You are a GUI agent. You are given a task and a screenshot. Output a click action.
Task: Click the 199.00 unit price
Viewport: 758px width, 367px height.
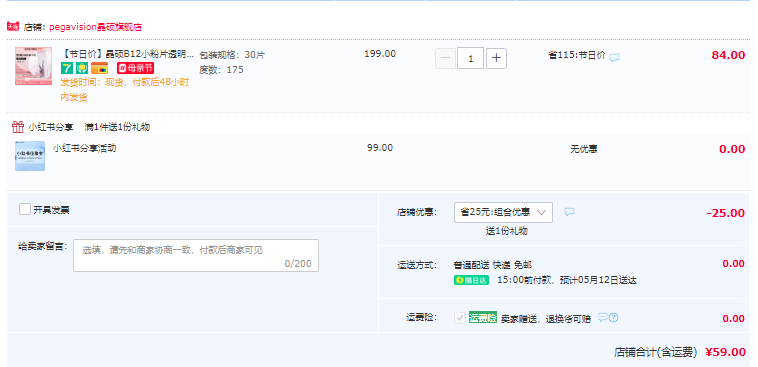pyautogui.click(x=380, y=54)
